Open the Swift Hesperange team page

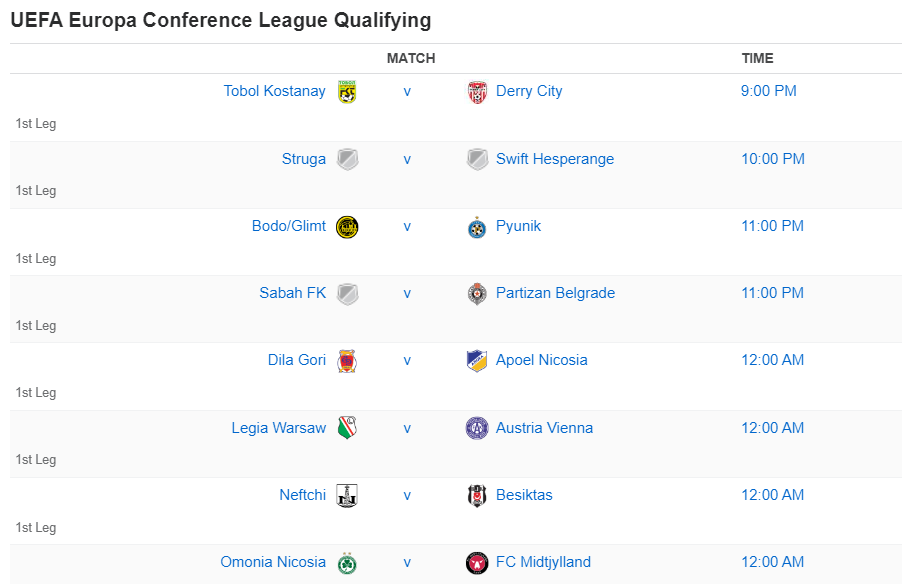(555, 158)
